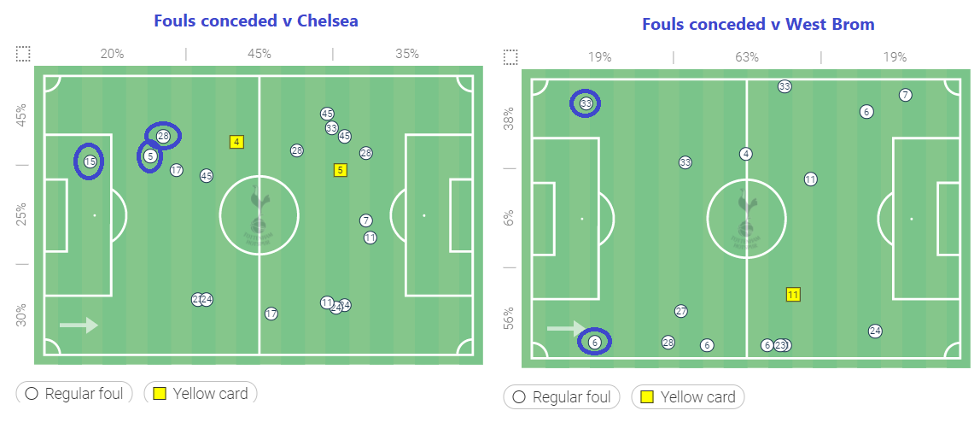Viewport: 980px width, 434px height.
Task: Click foul marker 27 on West Brom pitch
Action: point(681,311)
